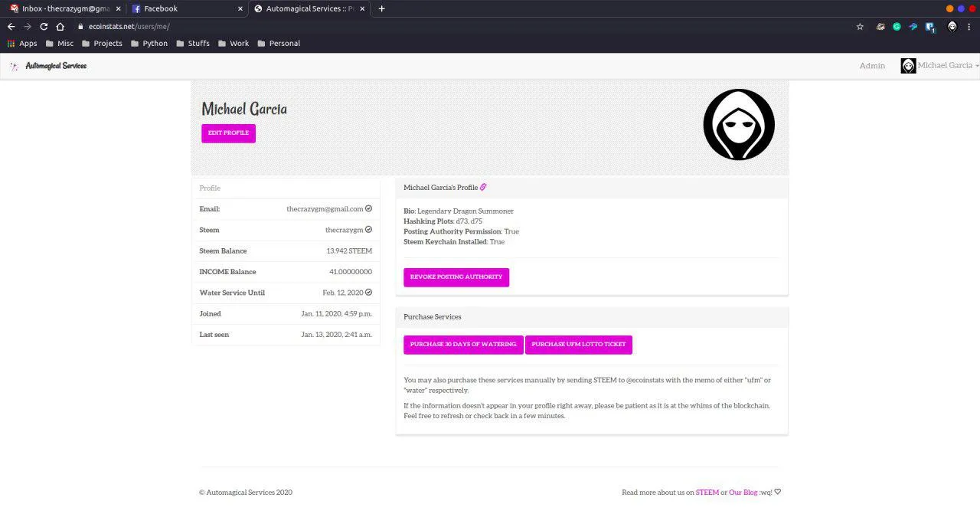The image size is (980, 527).
Task: Open the Grammarly extension icon
Action: [x=897, y=26]
